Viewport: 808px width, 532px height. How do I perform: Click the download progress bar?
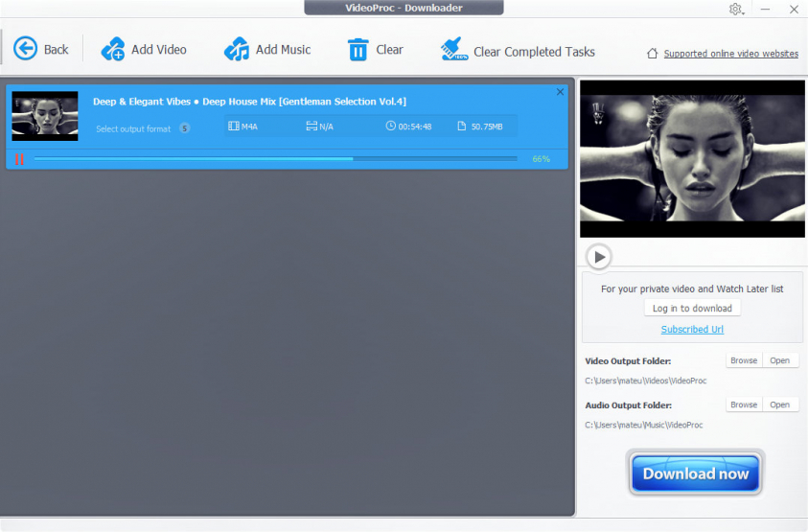click(275, 159)
